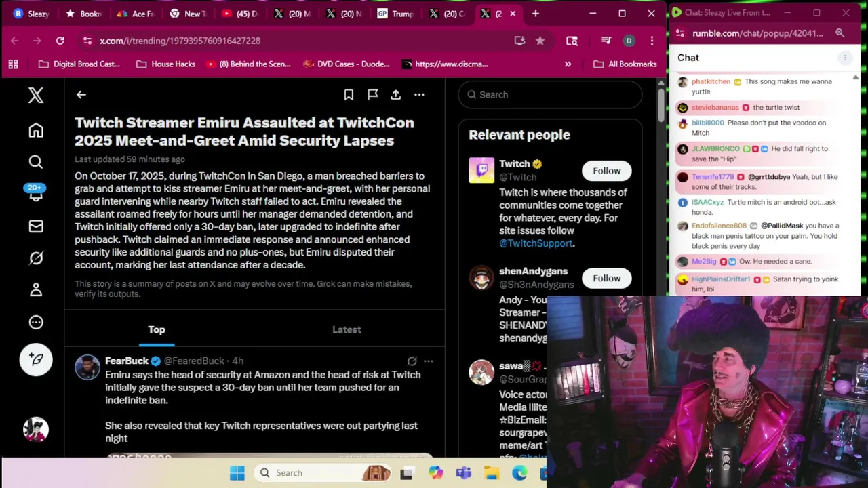Screen dimensions: 868x488
Task: Switch to the Latest tab
Action: coord(347,329)
